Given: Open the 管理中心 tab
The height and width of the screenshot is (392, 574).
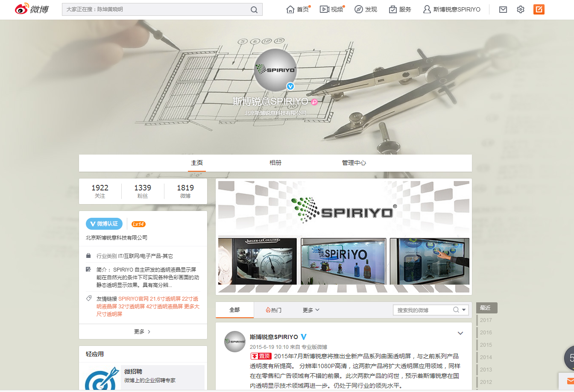Looking at the screenshot, I should (x=354, y=163).
